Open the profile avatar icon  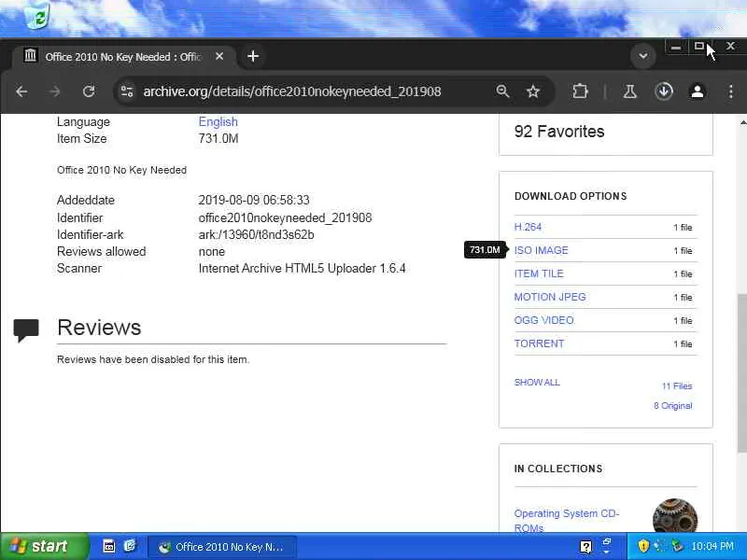(698, 91)
